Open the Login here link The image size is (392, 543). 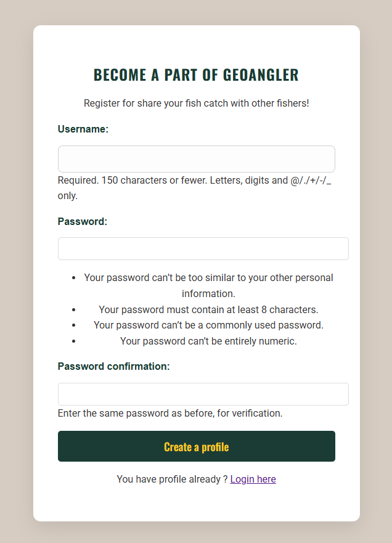(253, 479)
